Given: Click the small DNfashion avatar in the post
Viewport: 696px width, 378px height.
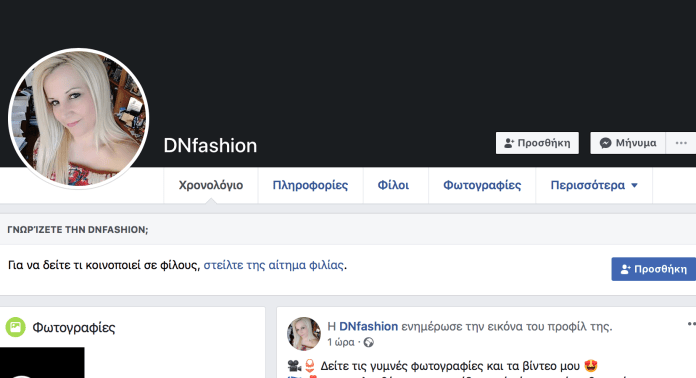Looking at the screenshot, I should pyautogui.click(x=304, y=334).
